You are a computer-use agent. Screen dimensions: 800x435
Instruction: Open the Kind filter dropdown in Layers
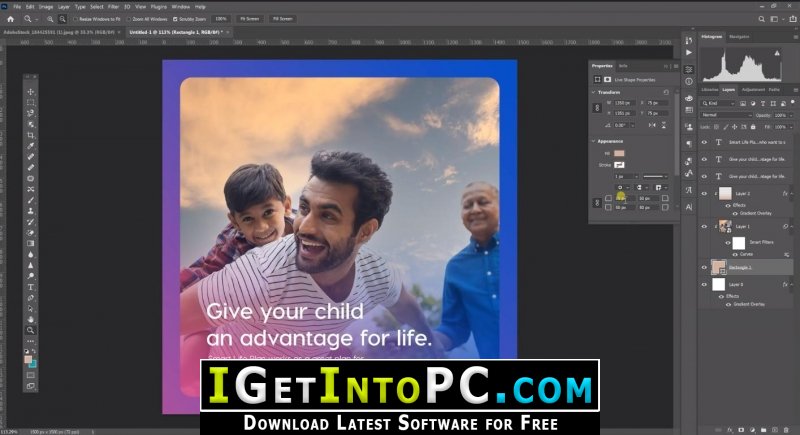coord(718,104)
